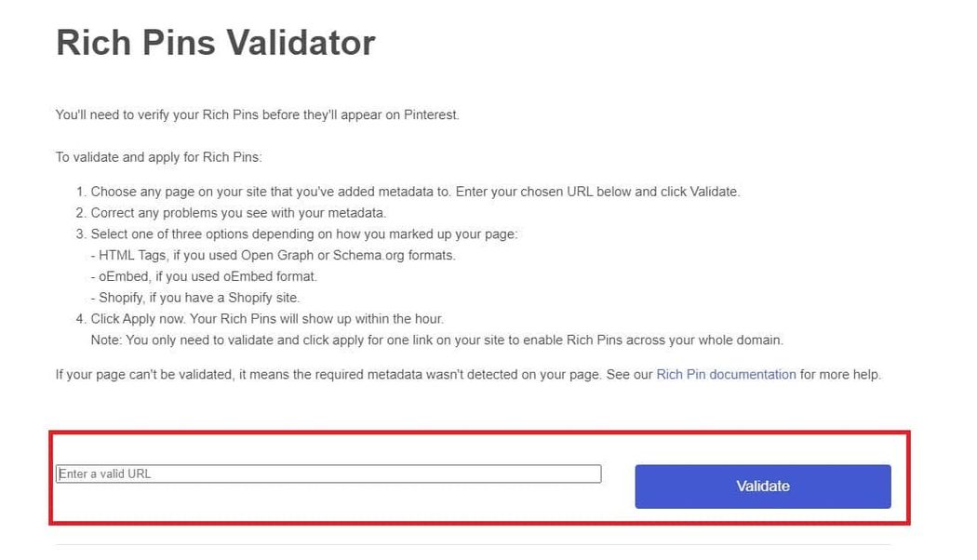Click step 3 'Select one of three options'
Image resolution: width=977 pixels, height=560 pixels.
coord(297,234)
